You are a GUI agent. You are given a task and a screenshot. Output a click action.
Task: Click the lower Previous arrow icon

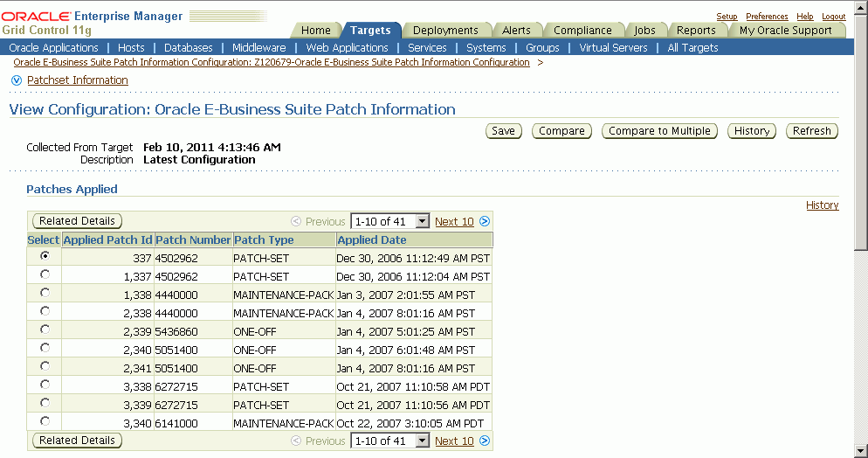296,441
